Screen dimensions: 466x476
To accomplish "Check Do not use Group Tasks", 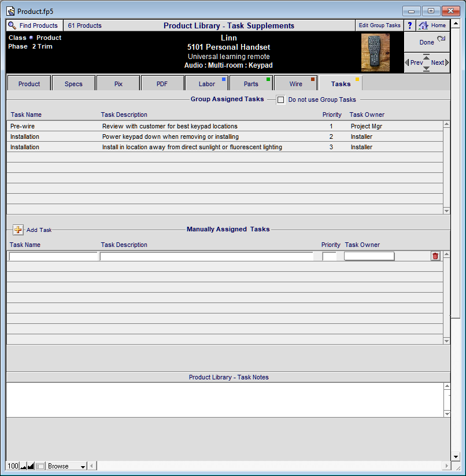I will tap(280, 99).
